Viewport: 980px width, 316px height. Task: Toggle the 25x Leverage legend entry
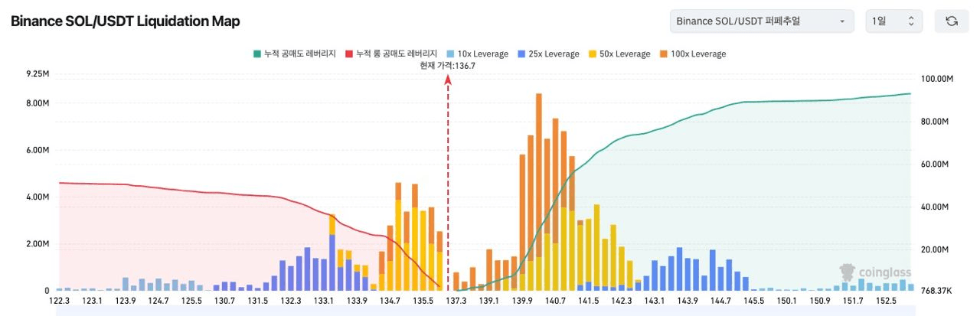547,54
